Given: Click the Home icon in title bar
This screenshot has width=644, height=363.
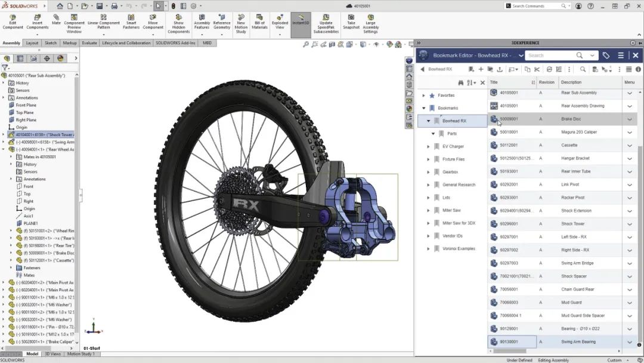Looking at the screenshot, I should (x=60, y=6).
